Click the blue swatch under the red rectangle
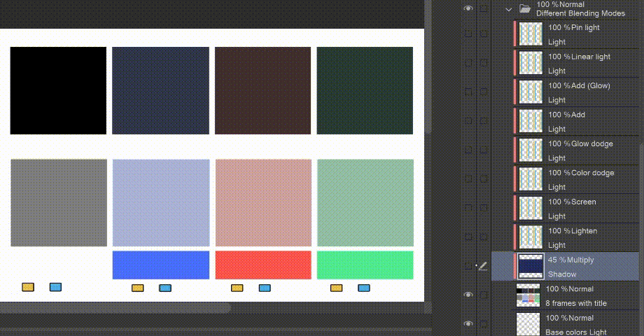This screenshot has height=336, width=644. [x=265, y=288]
